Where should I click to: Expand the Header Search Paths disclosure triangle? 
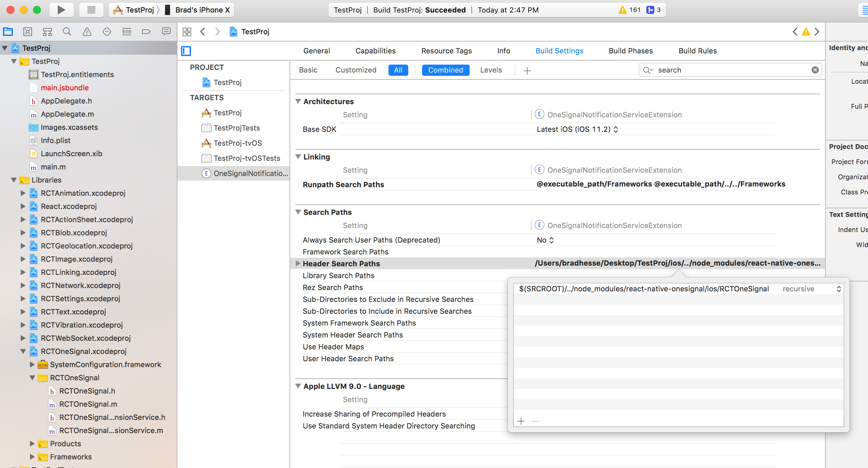click(x=298, y=263)
